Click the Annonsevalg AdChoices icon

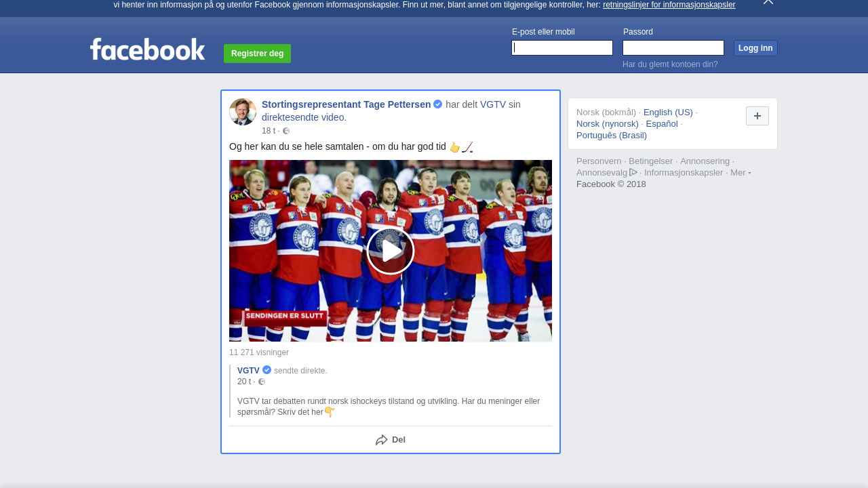(x=633, y=172)
